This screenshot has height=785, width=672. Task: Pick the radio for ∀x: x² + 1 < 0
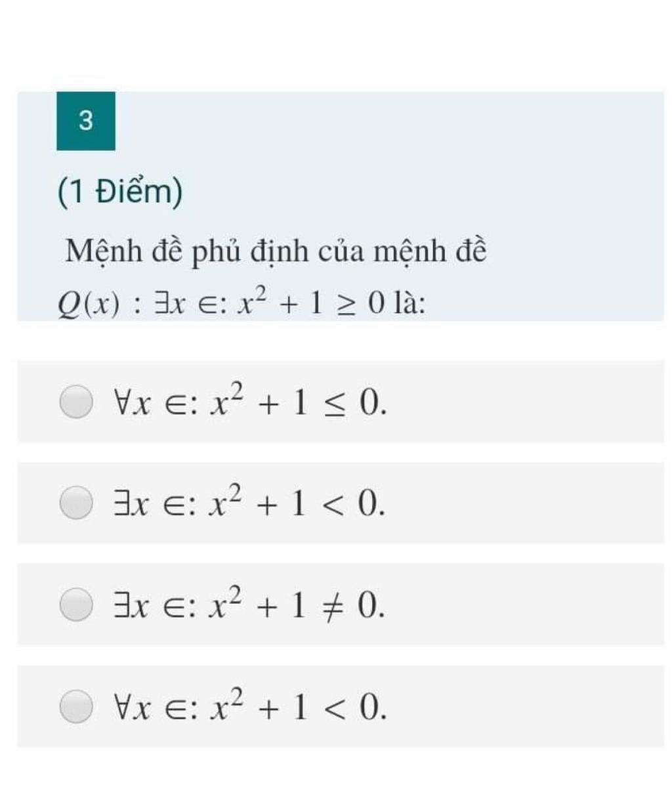tap(76, 707)
